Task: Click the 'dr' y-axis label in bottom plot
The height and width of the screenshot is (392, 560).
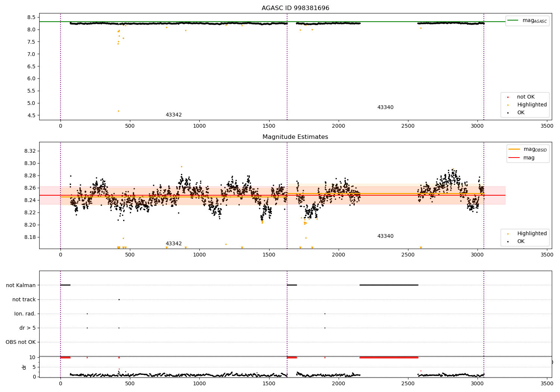Action: 24,367
